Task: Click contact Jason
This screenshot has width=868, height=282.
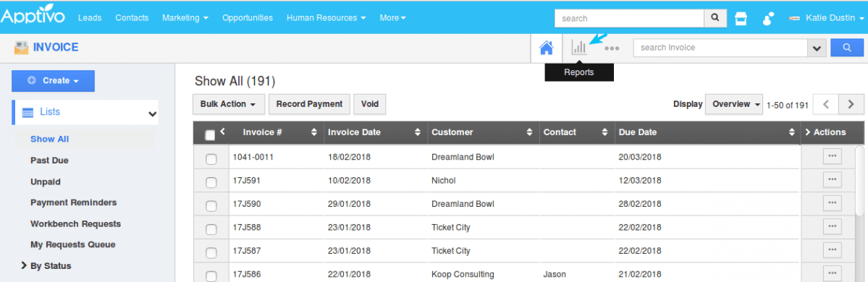Action: (555, 274)
